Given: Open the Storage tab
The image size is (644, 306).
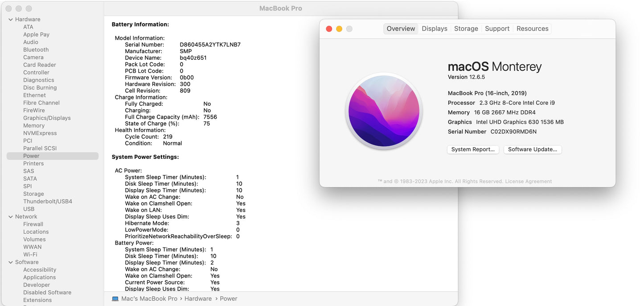Looking at the screenshot, I should coord(466,29).
